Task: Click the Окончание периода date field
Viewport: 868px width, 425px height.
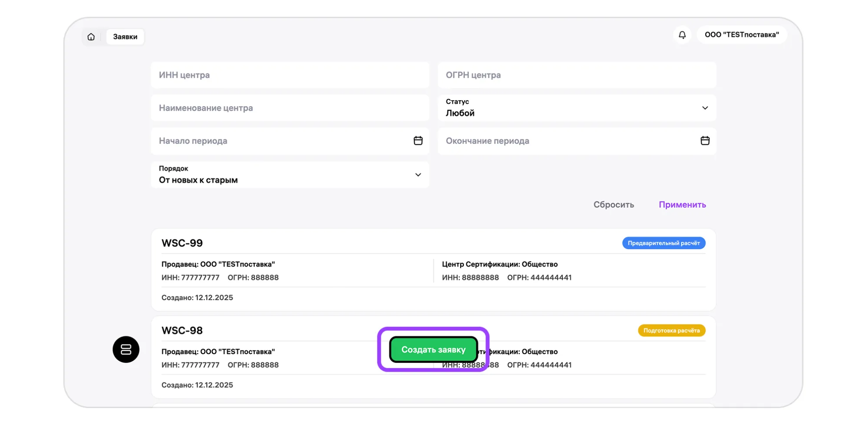Action: pyautogui.click(x=564, y=141)
